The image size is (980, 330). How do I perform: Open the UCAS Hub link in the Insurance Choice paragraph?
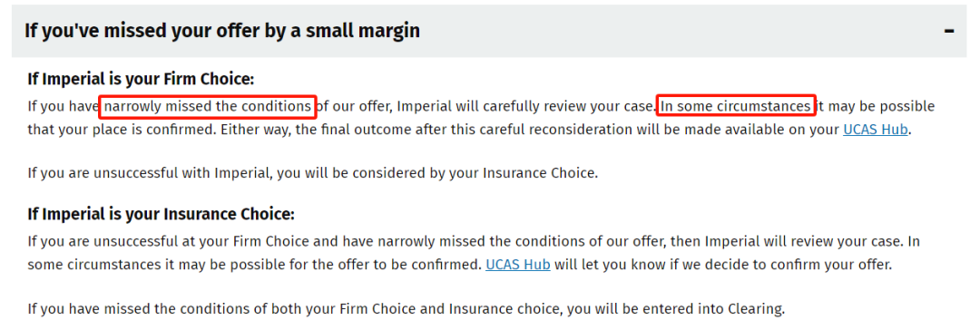click(517, 265)
